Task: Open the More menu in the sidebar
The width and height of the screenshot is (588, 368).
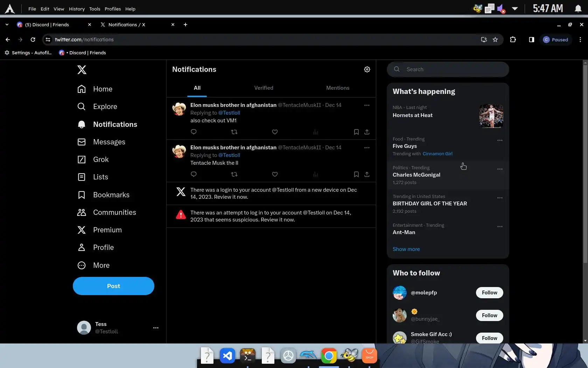Action: [93, 265]
